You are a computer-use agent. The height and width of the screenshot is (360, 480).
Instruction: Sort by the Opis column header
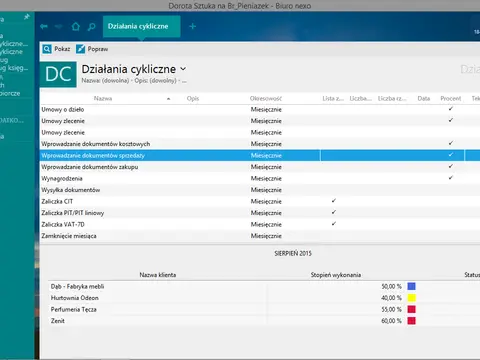(193, 98)
